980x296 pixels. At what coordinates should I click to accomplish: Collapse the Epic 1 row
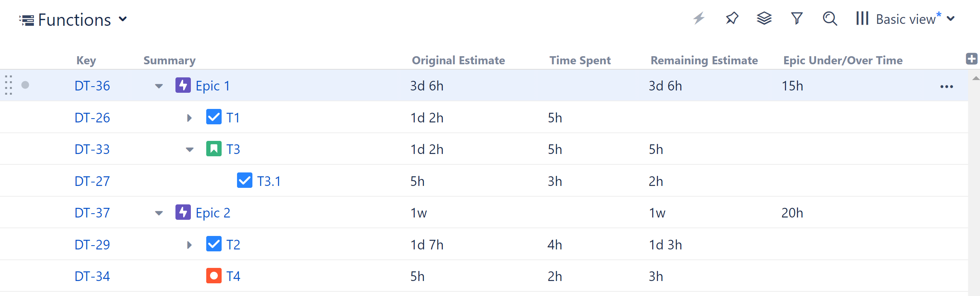(x=159, y=86)
